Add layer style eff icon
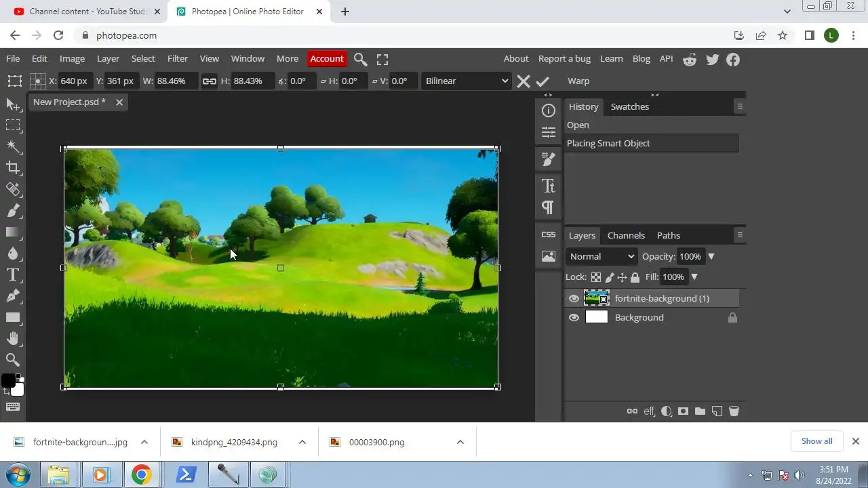 click(x=650, y=411)
